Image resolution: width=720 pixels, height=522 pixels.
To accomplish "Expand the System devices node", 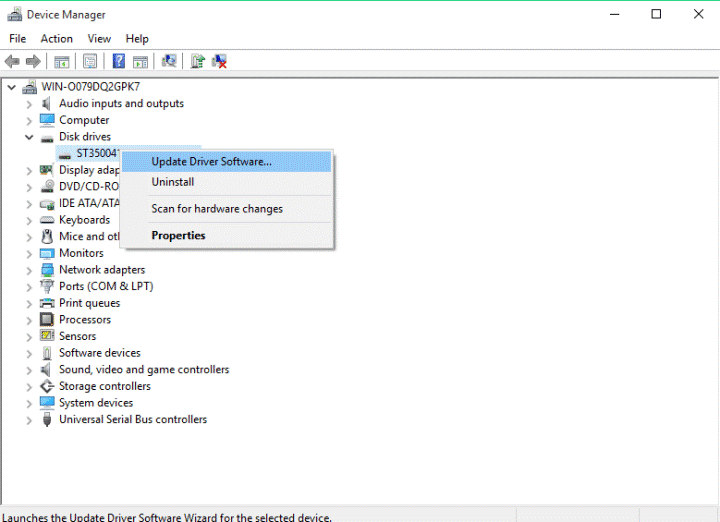I will tap(29, 404).
